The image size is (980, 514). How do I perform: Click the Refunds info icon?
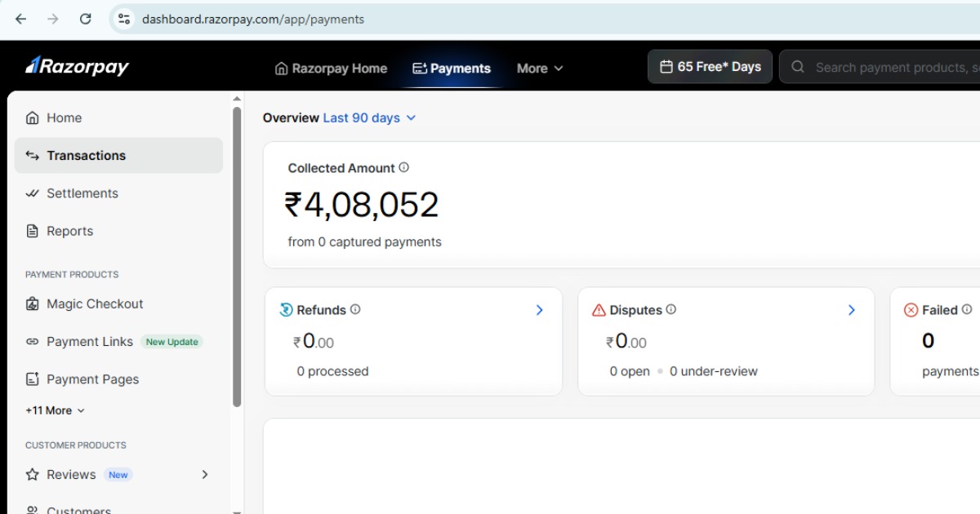pyautogui.click(x=355, y=309)
